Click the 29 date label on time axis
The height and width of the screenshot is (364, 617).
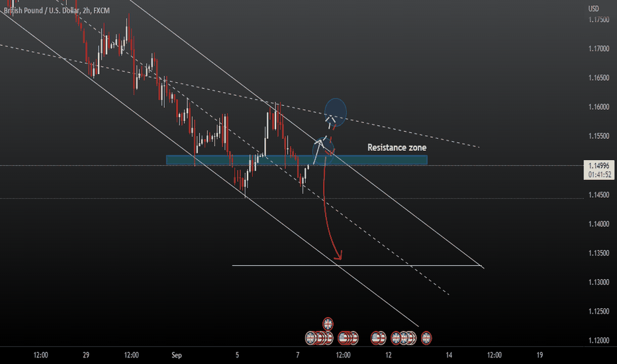tap(86, 355)
